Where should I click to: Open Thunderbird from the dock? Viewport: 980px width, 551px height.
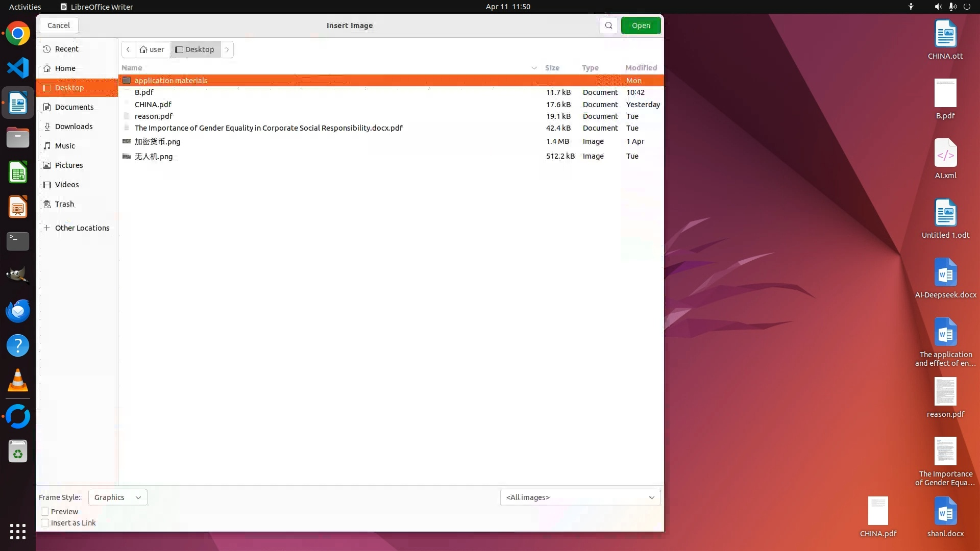(x=18, y=311)
